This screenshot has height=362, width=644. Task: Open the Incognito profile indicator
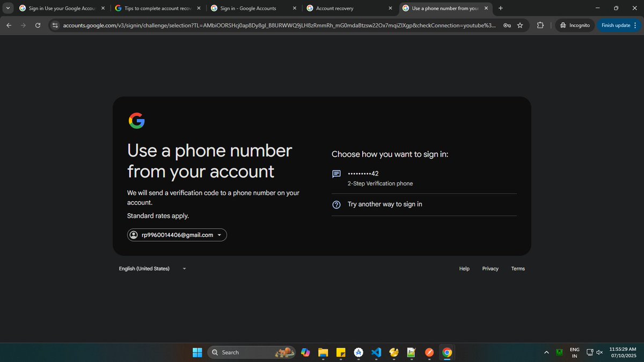(574, 25)
